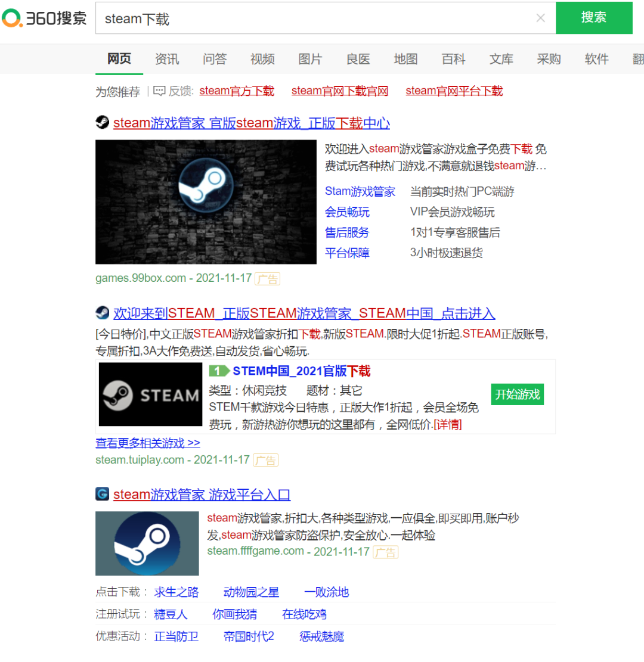Click 类型：休闲竞技 text
Image resolution: width=644 pixels, height=662 pixels.
(x=247, y=390)
